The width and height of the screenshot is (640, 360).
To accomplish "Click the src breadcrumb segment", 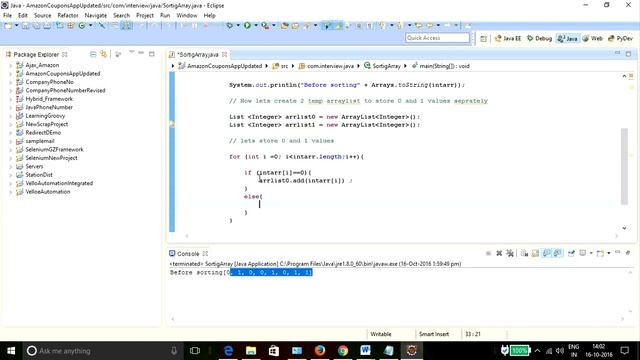I will (280, 66).
